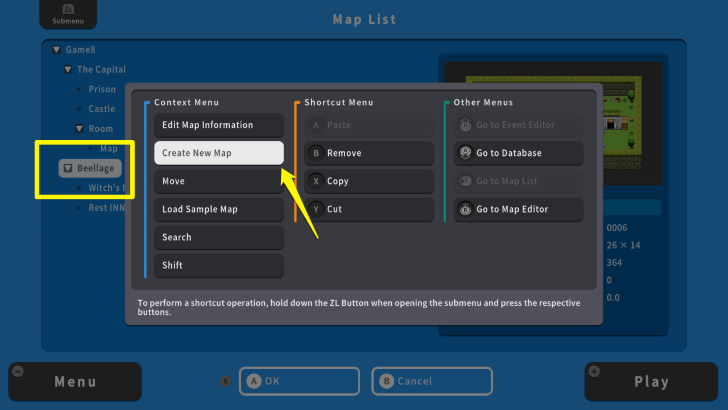Start the game with Play button

pos(651,382)
